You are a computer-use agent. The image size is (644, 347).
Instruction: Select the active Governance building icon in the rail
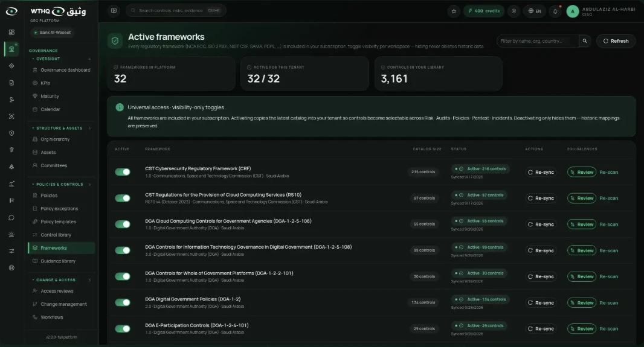coord(11,49)
